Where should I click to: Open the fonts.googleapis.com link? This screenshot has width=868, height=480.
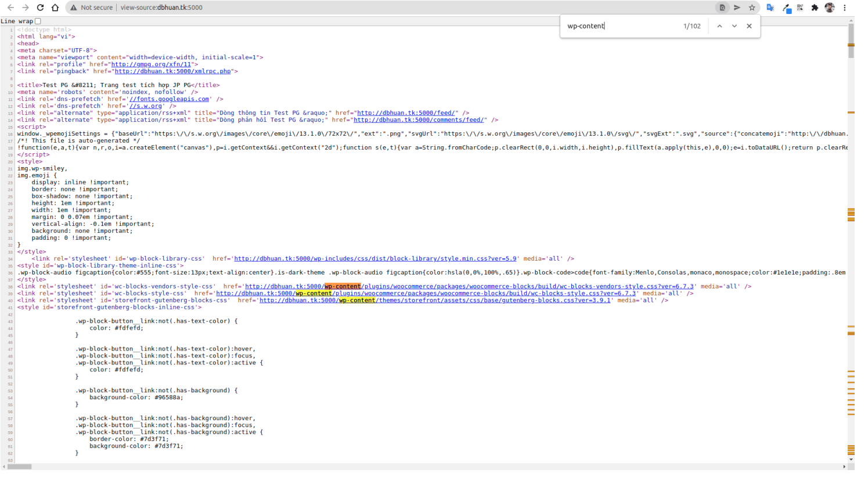169,99
